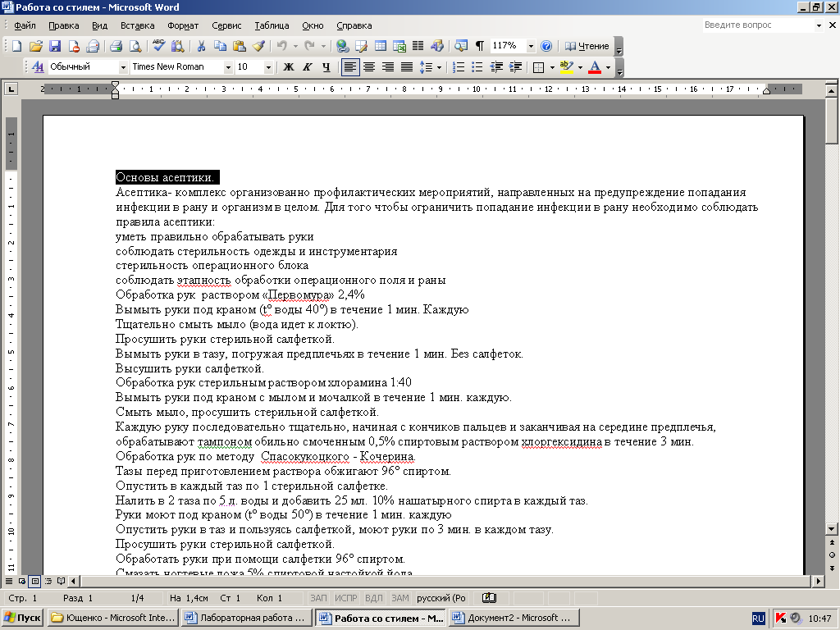Click the Permission icon with red stop sign
The width and height of the screenshot is (840, 630).
pos(74,46)
